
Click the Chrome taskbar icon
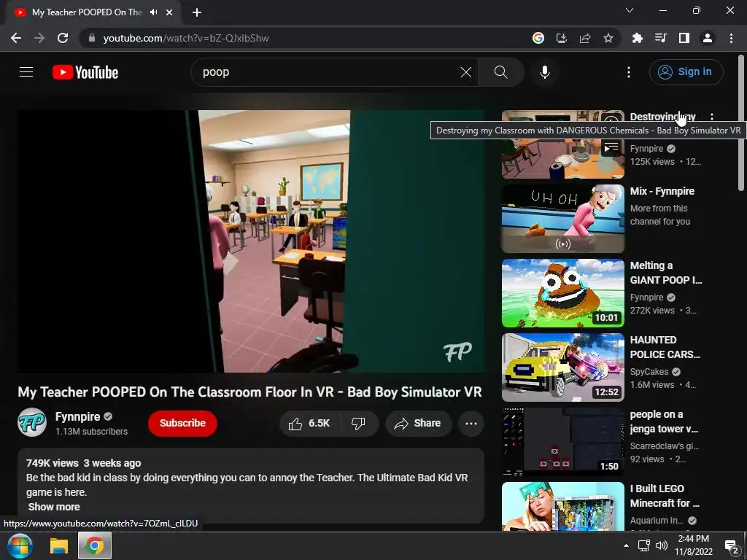95,545
